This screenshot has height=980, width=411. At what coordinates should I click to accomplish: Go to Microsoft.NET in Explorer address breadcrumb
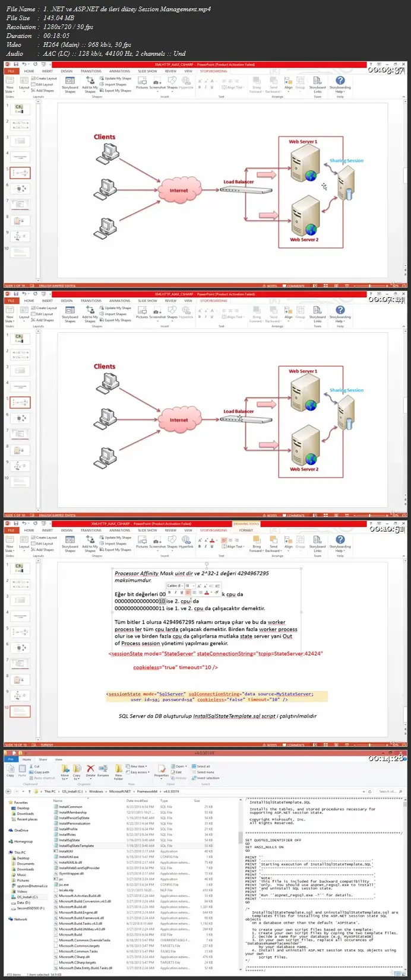119,791
